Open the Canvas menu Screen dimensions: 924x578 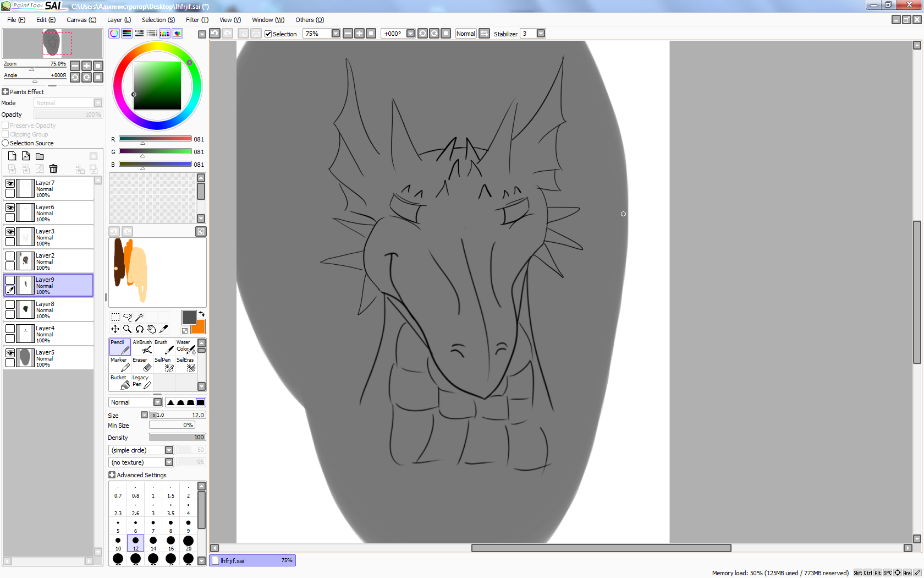81,20
